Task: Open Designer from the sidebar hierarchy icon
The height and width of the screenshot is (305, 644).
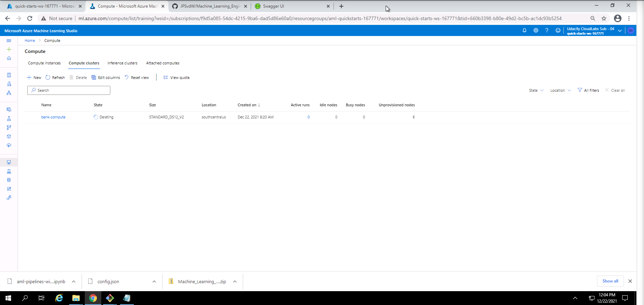Action: click(x=9, y=93)
